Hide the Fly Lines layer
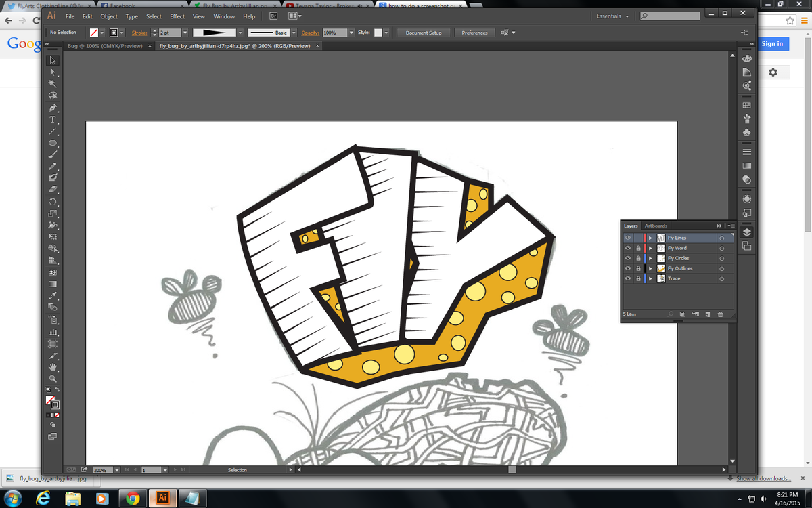 (628, 238)
